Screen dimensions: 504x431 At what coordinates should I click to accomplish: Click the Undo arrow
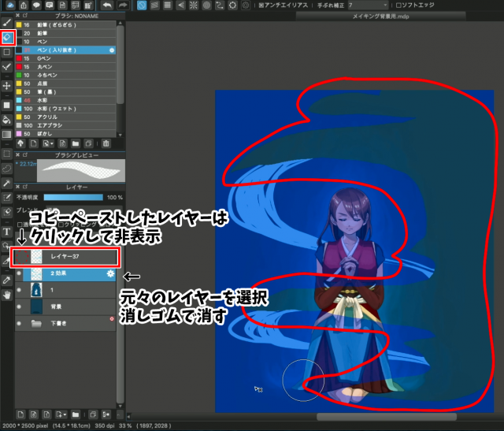107,6
